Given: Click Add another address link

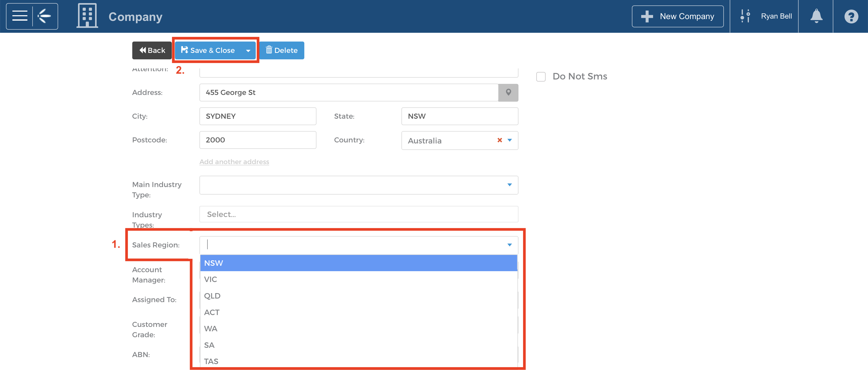Looking at the screenshot, I should [x=234, y=162].
